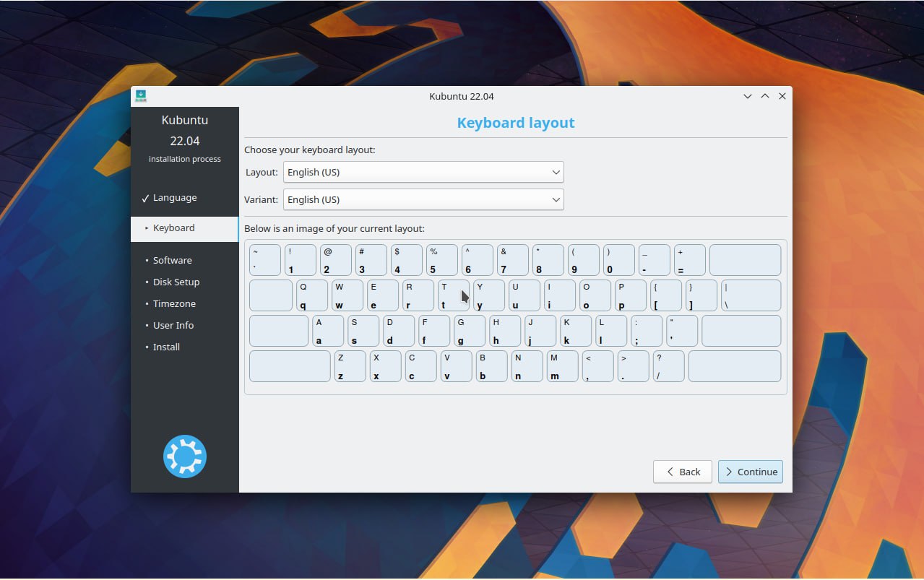The height and width of the screenshot is (580, 924).
Task: Click "Choose your keyboard layout:" text
Action: tap(310, 150)
